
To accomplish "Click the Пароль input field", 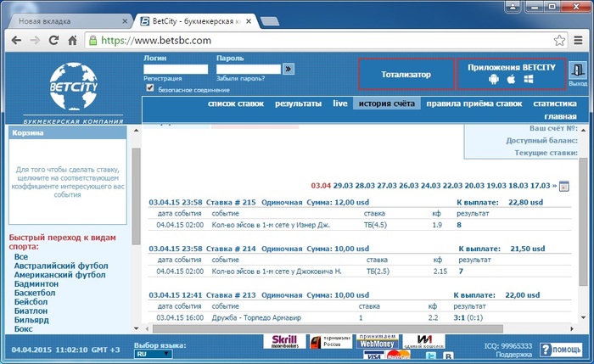I will coord(249,69).
